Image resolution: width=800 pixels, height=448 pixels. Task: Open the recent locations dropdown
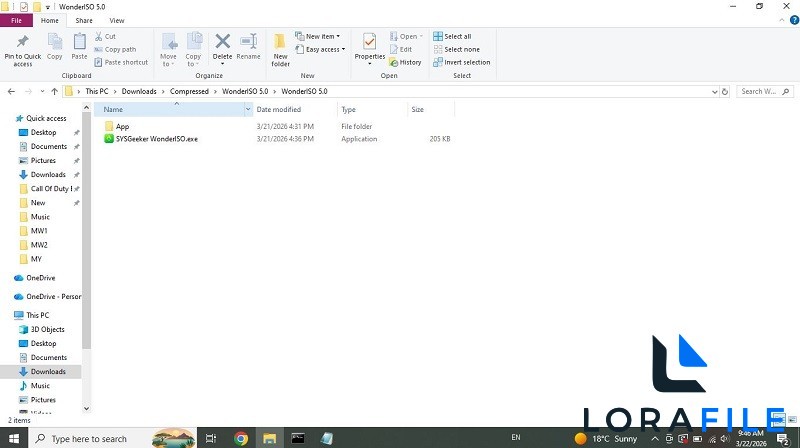click(42, 91)
